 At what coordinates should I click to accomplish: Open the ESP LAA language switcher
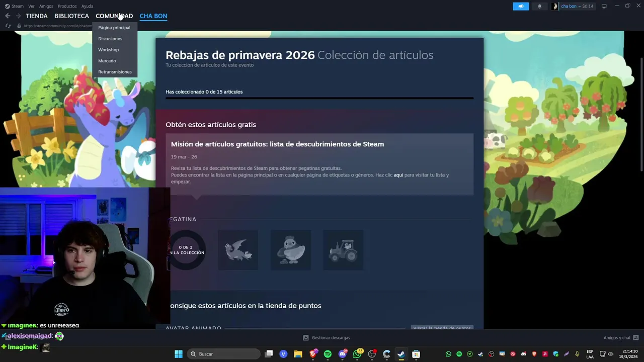[590, 354]
